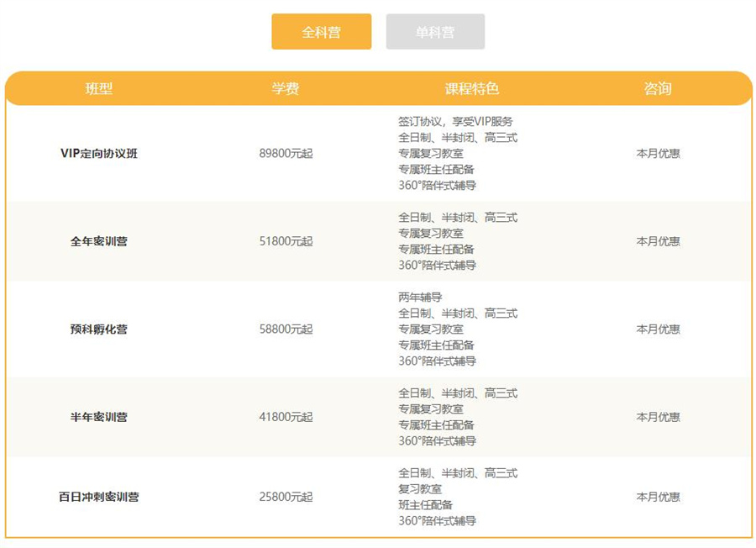Click 本月优惠 for 预科孵化营
The width and height of the screenshot is (756, 548).
coord(659,329)
